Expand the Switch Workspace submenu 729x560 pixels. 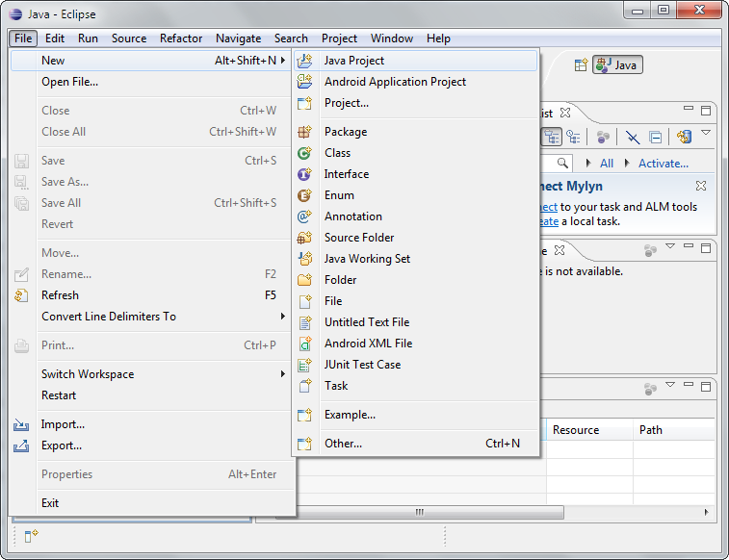(283, 373)
